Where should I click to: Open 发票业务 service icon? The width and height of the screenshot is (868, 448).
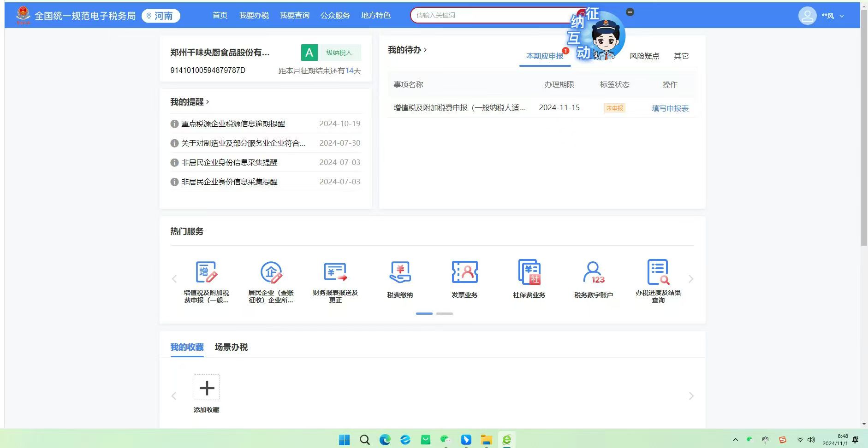pyautogui.click(x=464, y=273)
